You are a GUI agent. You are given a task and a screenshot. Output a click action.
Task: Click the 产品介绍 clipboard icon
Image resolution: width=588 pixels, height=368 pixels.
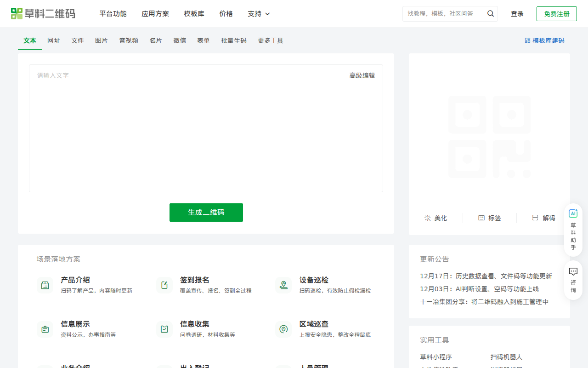click(45, 285)
